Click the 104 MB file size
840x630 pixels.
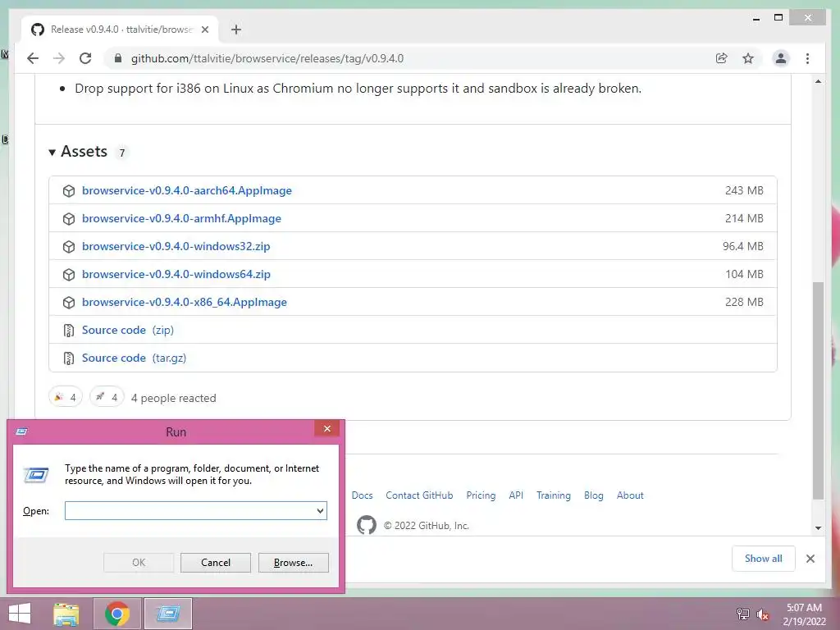coord(744,274)
